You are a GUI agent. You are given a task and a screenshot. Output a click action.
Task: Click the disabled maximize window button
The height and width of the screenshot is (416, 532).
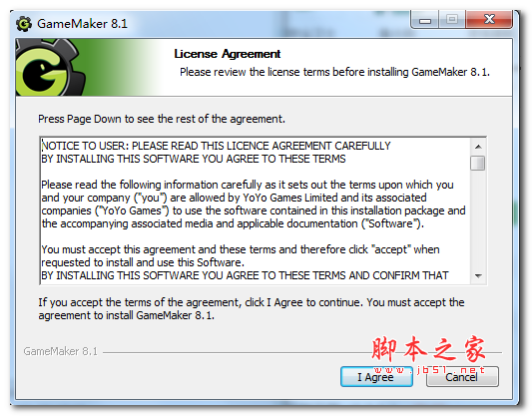(x=452, y=20)
